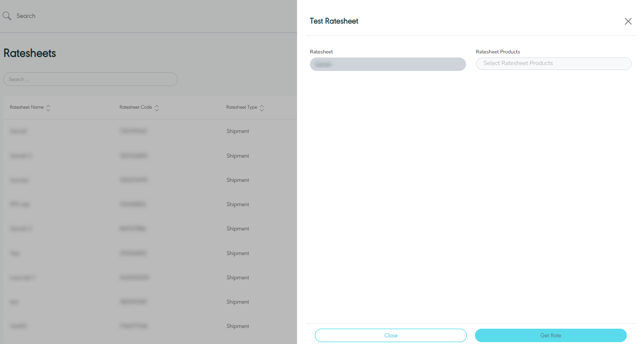Open the first row's blurred ratesheet name
The image size is (644, 344).
pyautogui.click(x=18, y=131)
